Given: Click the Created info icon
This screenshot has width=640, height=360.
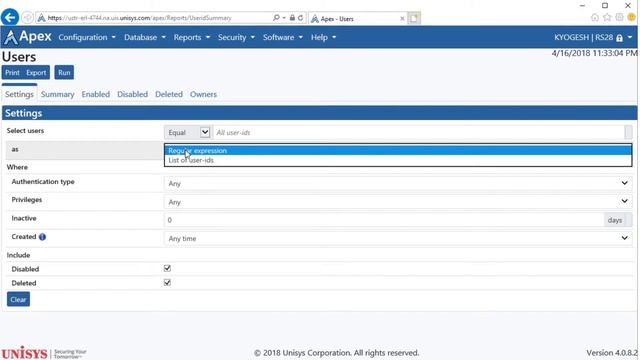Looking at the screenshot, I should 42,237.
